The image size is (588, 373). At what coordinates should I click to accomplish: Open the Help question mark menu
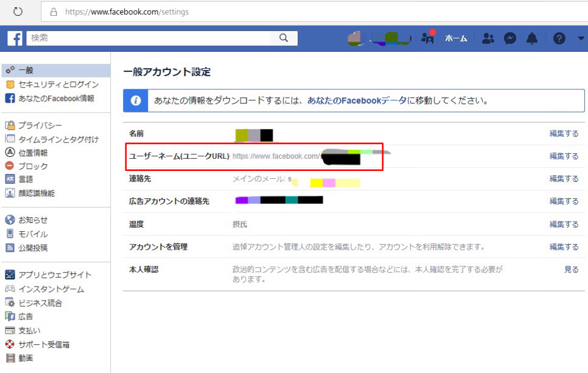coord(558,38)
